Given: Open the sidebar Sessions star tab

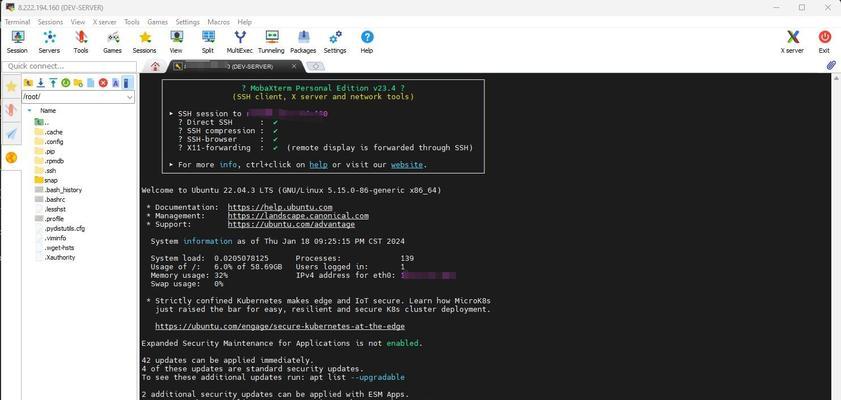Looking at the screenshot, I should tap(11, 87).
